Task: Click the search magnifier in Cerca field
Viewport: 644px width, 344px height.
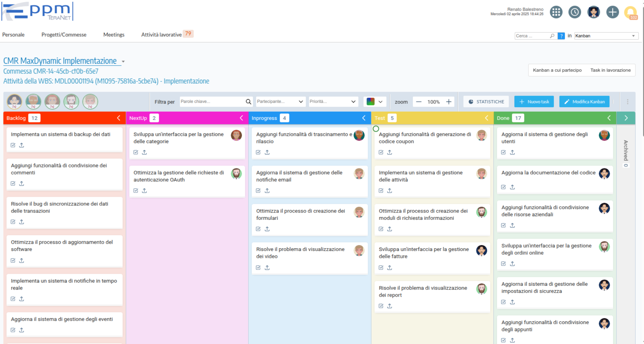Action: coord(552,36)
